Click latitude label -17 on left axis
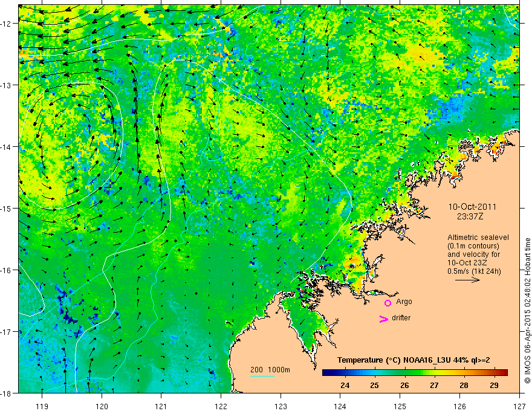The width and height of the screenshot is (532, 411). [x=5, y=332]
